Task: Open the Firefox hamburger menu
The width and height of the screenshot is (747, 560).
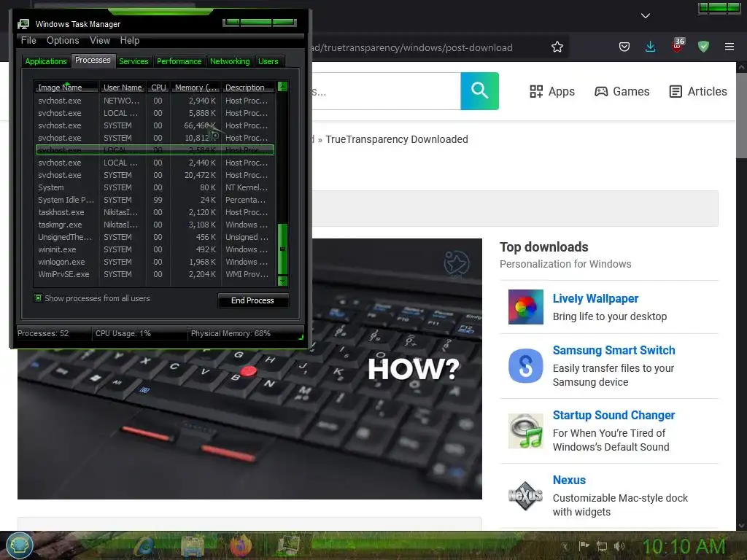Action: (729, 47)
